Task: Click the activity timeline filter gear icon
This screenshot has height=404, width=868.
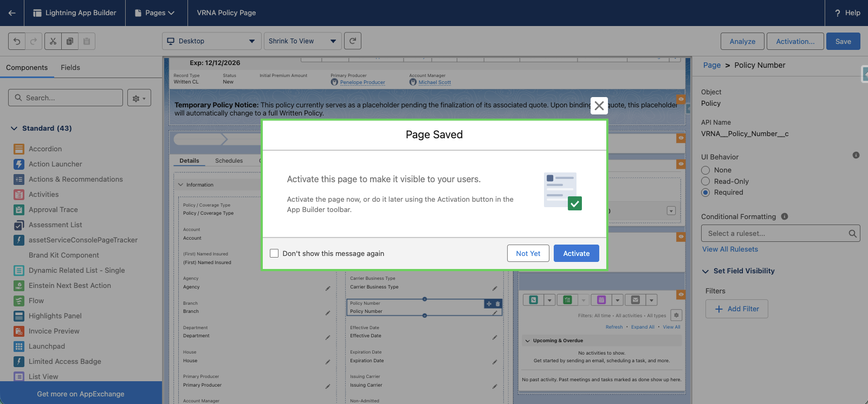Action: pyautogui.click(x=676, y=315)
